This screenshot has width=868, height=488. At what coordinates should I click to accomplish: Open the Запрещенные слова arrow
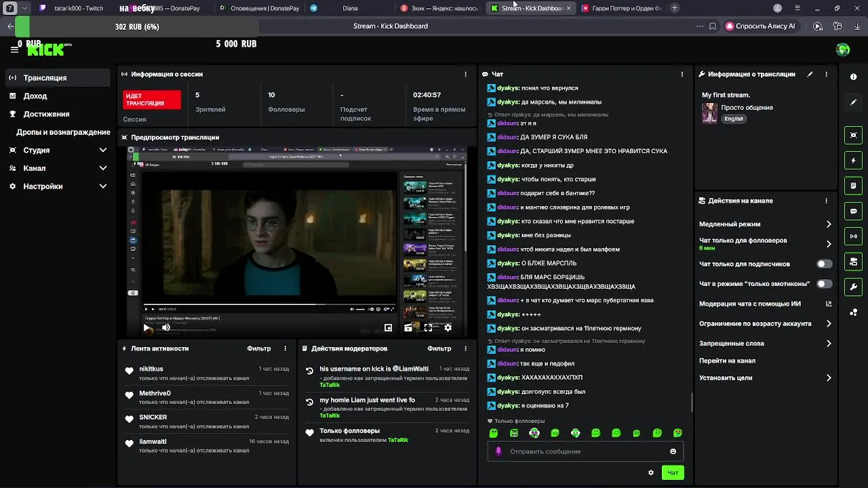pos(829,344)
